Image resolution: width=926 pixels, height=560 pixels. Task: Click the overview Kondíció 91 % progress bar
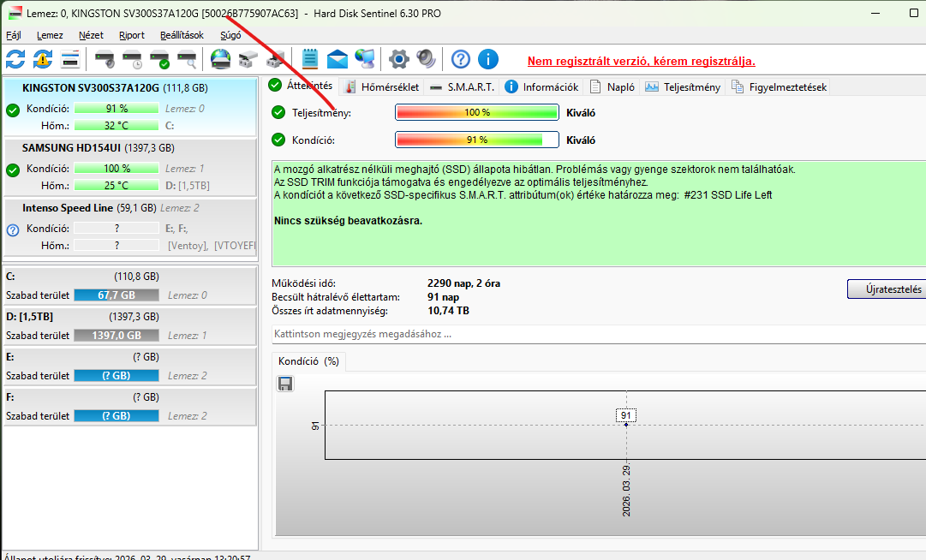tap(476, 140)
